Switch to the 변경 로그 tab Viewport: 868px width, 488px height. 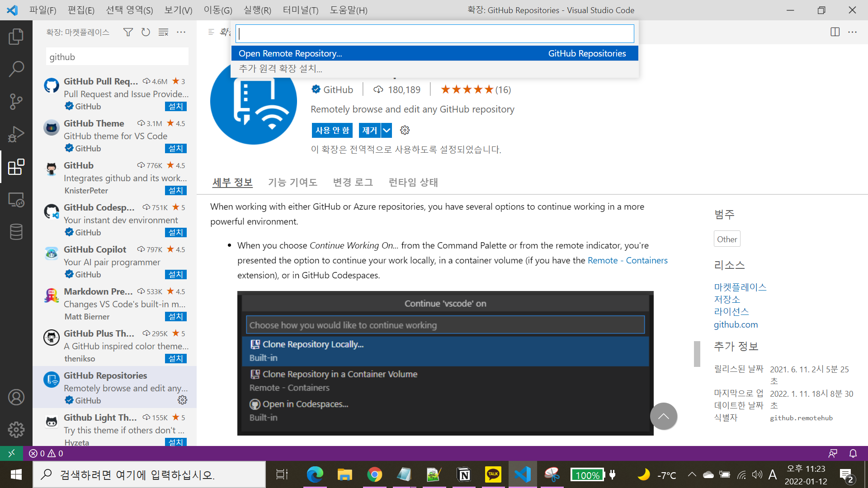[353, 183]
